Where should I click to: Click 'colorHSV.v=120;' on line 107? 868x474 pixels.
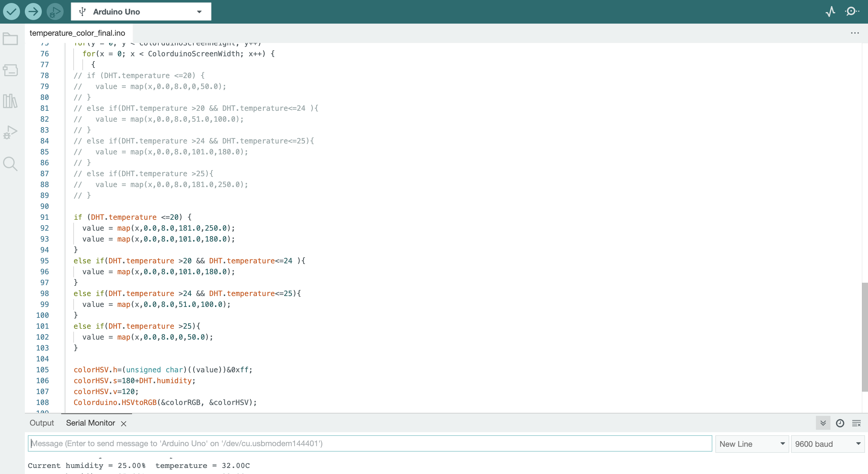106,392
